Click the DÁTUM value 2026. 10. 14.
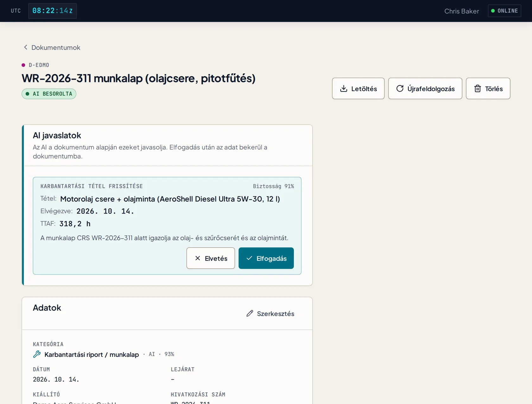Screen dimensions: 532x404 tap(56, 379)
